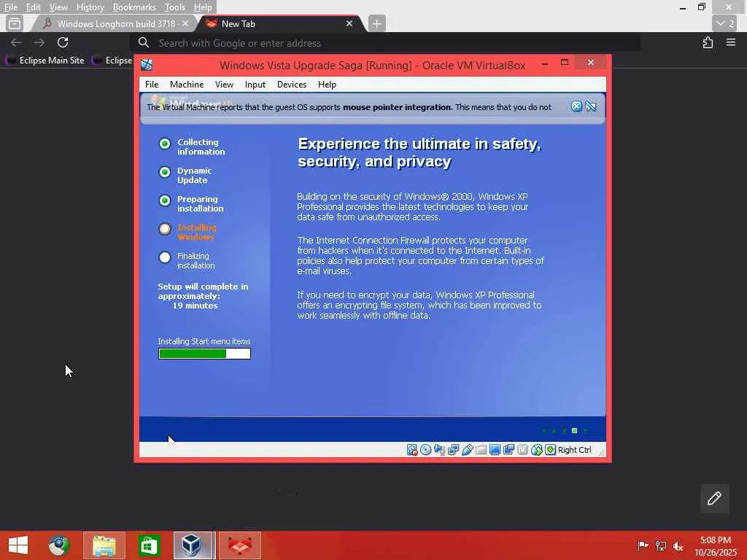
Task: Open the VirtualBox File menu
Action: (x=152, y=85)
